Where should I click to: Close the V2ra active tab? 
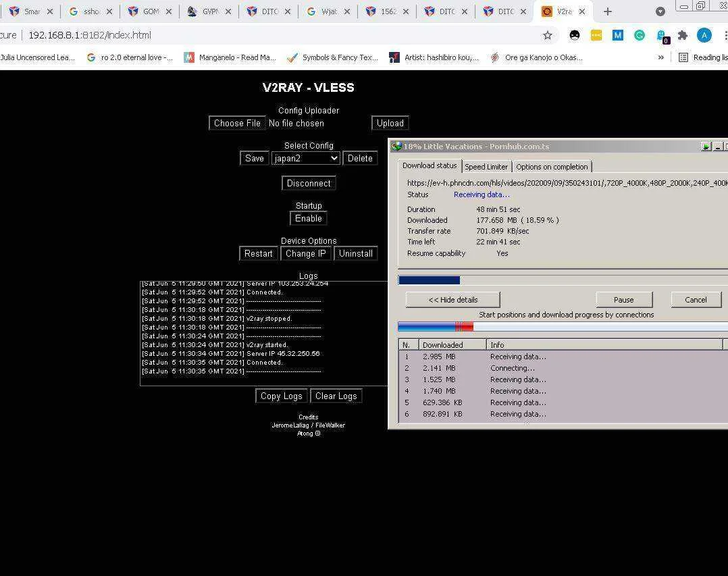pyautogui.click(x=581, y=11)
